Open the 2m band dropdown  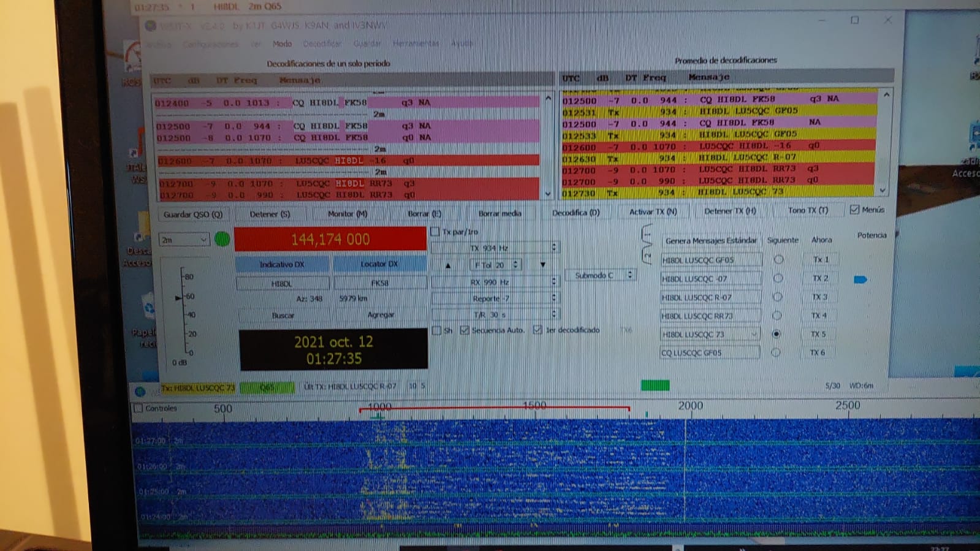coord(184,240)
